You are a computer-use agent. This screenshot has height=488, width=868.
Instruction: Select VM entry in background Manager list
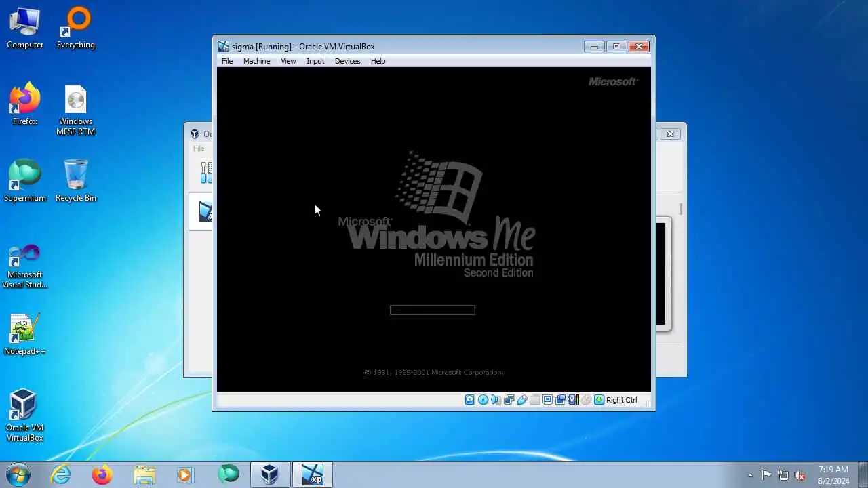click(x=201, y=211)
